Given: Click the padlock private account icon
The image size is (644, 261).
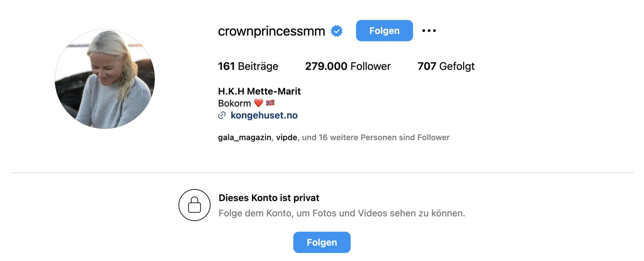Looking at the screenshot, I should 194,205.
